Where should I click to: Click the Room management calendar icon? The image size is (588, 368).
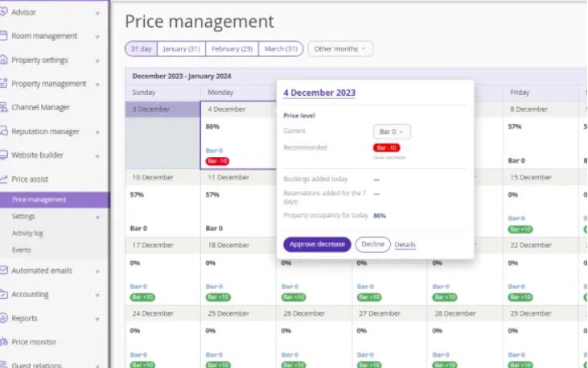tap(5, 36)
